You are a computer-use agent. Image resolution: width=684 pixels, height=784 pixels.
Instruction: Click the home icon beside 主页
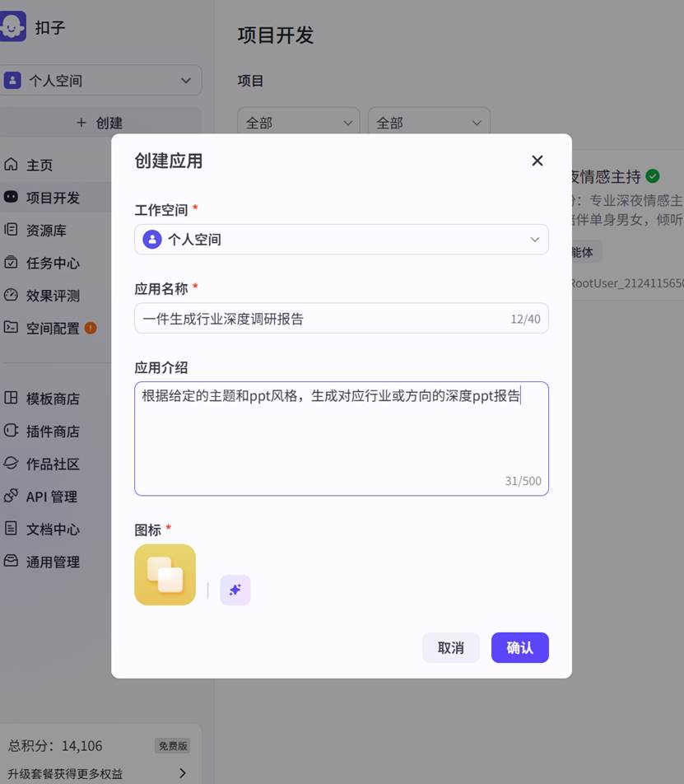[x=11, y=164]
